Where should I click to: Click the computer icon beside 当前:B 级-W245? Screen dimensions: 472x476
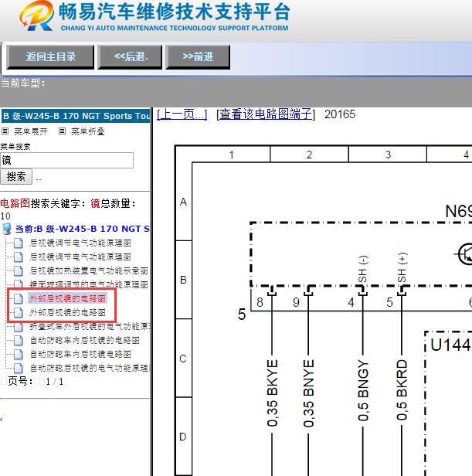(x=7, y=229)
